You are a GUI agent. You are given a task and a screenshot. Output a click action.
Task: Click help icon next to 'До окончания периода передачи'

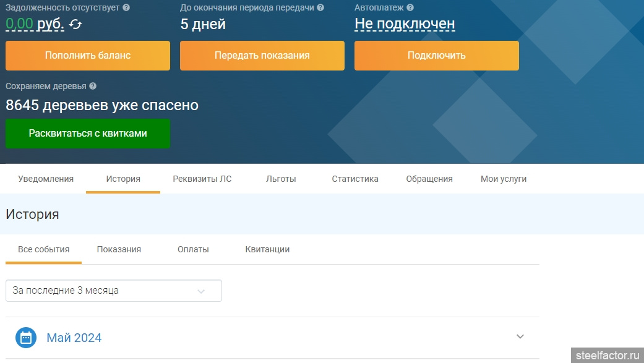(x=319, y=8)
